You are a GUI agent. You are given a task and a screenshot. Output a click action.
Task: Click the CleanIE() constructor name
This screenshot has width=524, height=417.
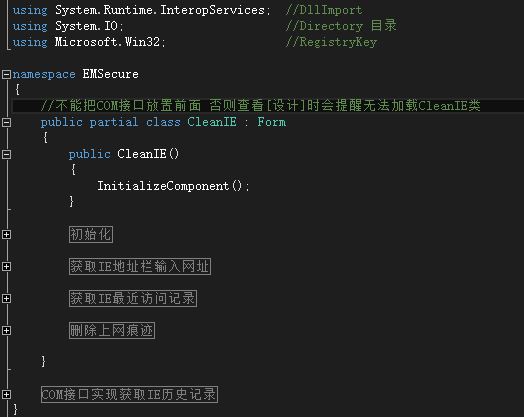pos(148,154)
